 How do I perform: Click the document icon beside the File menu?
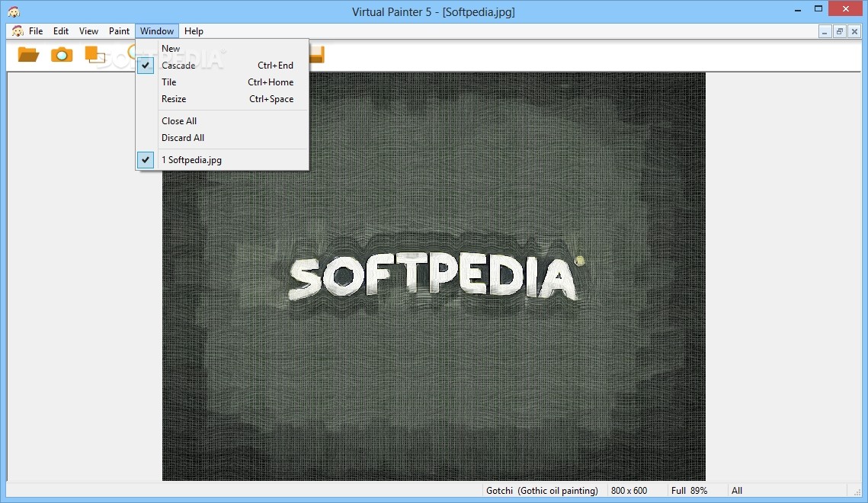(18, 31)
